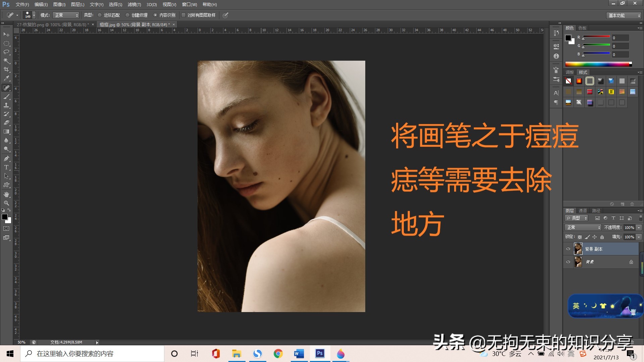This screenshot has width=644, height=362.
Task: Check 对所有图层取样 in options bar
Action: [183, 15]
